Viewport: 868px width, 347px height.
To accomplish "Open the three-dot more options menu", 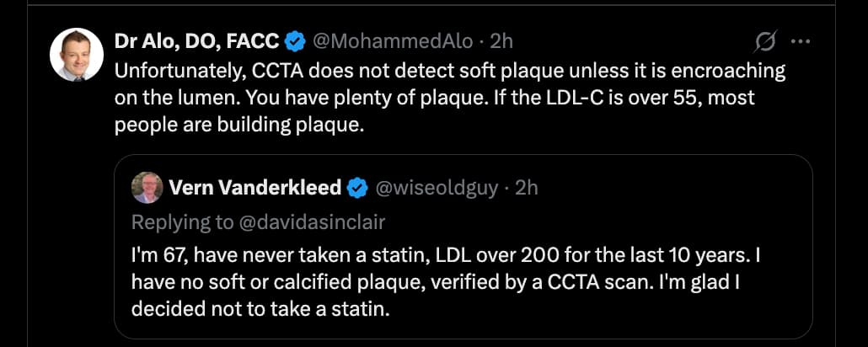I will coord(802,40).
